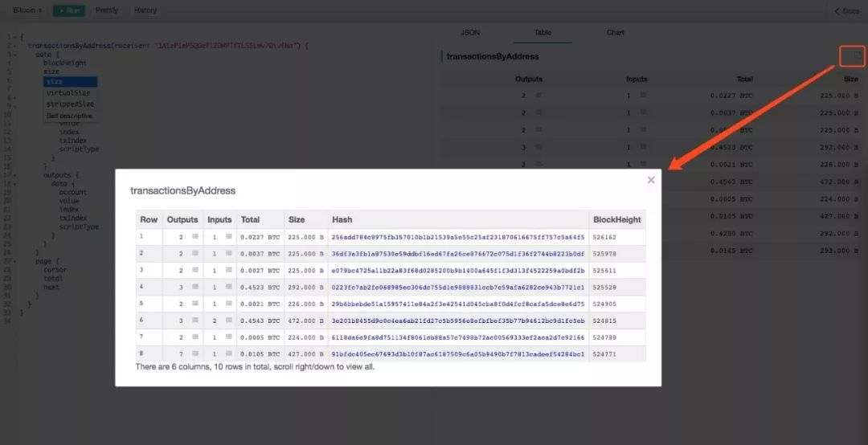The height and width of the screenshot is (445, 868).
Task: Open outputs list icon in modal row 2
Action: pyautogui.click(x=195, y=254)
